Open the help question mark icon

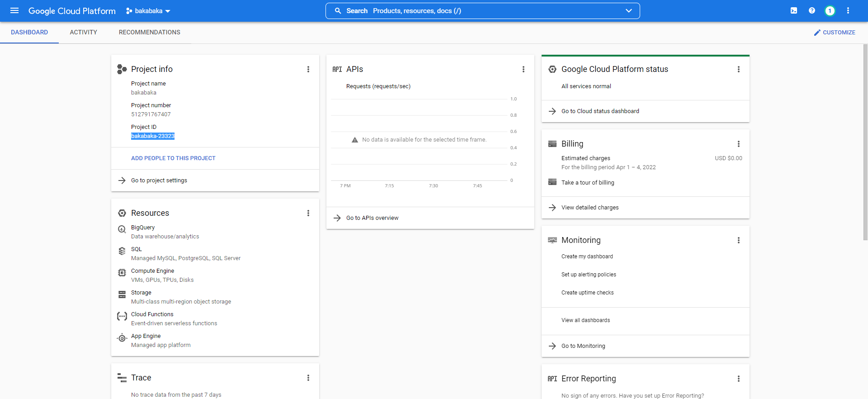[812, 10]
